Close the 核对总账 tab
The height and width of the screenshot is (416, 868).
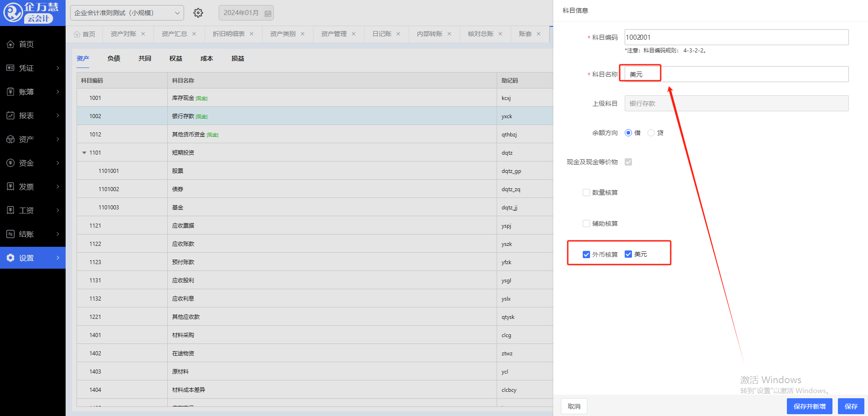[x=500, y=34]
